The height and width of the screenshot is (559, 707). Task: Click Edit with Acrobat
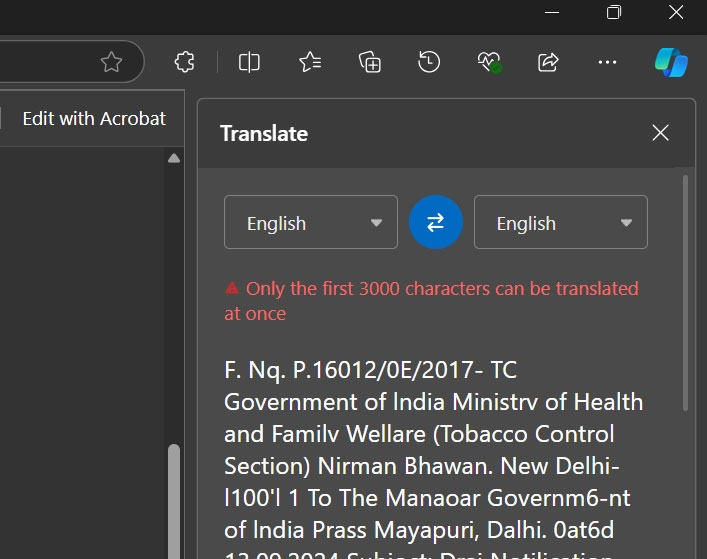click(x=94, y=119)
